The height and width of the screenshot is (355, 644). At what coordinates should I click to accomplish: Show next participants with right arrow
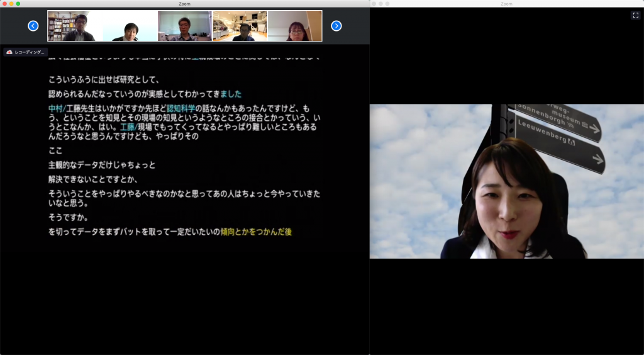click(336, 26)
